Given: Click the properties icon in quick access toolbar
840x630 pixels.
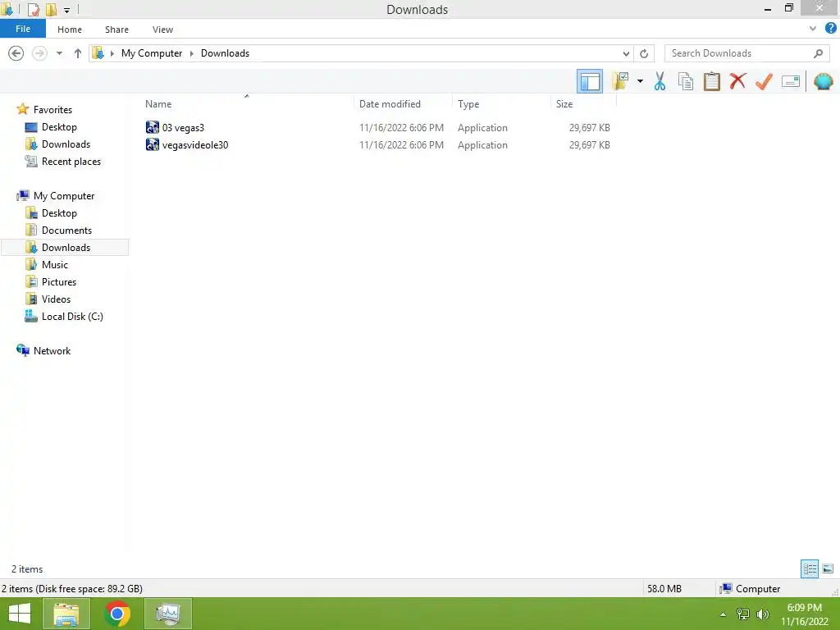Looking at the screenshot, I should [33, 10].
